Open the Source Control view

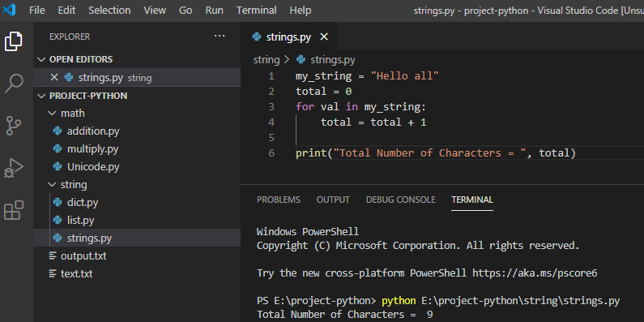14,126
